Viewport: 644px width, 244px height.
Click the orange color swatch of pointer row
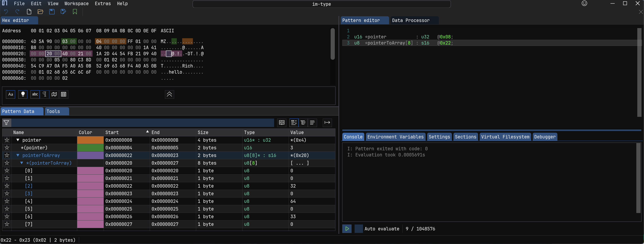(90, 140)
